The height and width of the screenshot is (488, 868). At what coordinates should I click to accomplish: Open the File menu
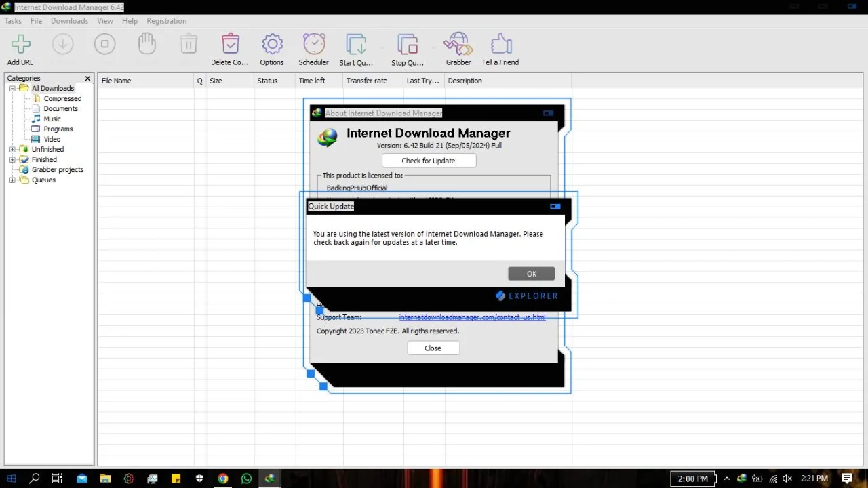[x=36, y=21]
